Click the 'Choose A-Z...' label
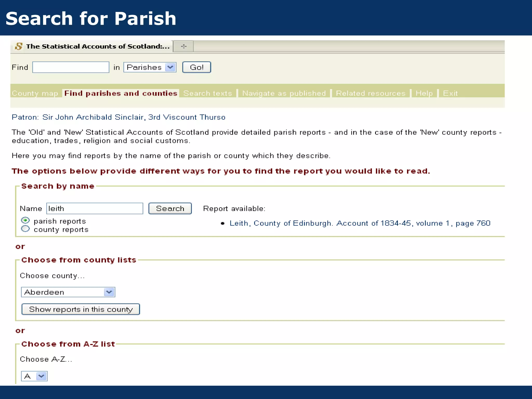 [x=46, y=359]
